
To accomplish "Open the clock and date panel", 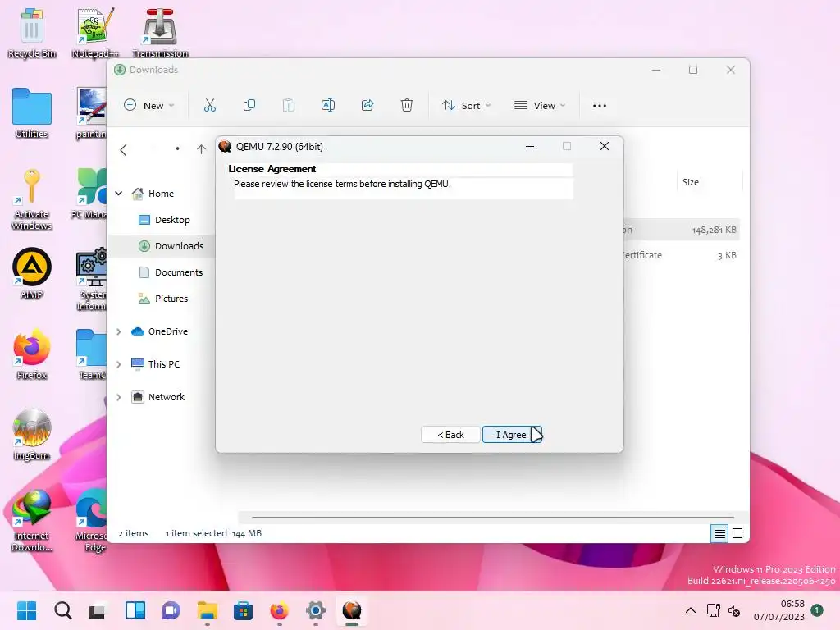I will [779, 610].
